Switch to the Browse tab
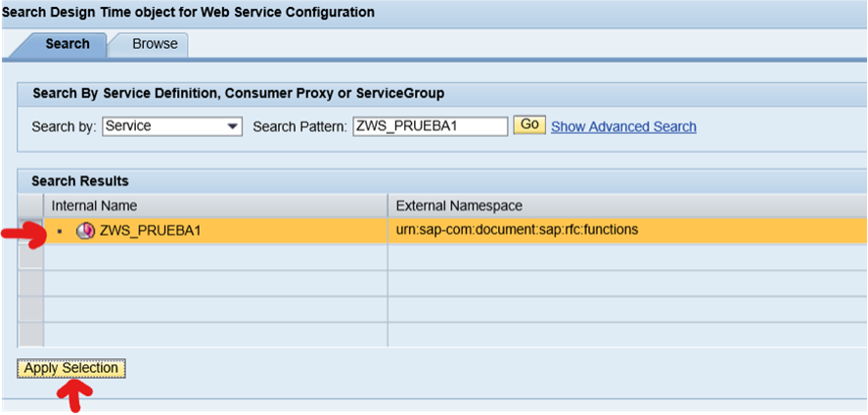This screenshot has height=415, width=868. pyautogui.click(x=155, y=44)
